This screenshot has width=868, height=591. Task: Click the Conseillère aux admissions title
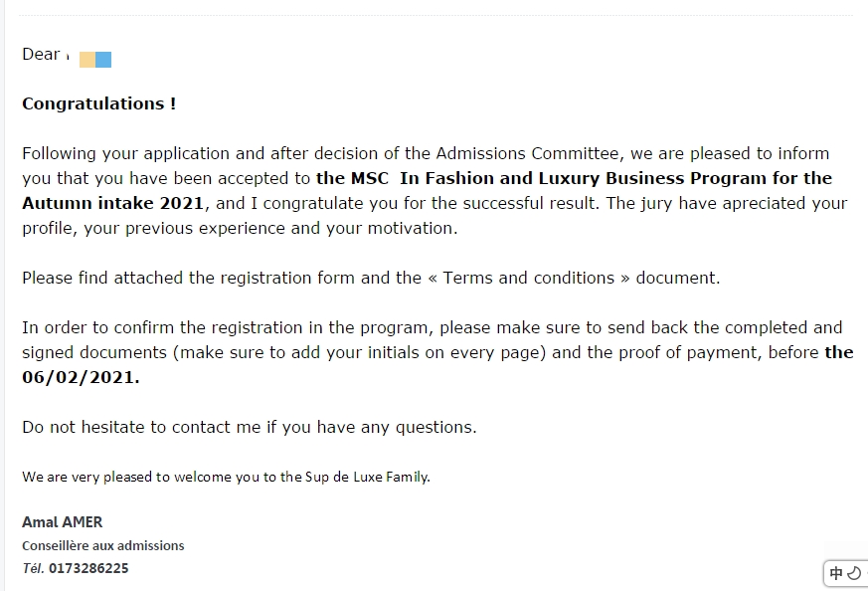click(103, 545)
